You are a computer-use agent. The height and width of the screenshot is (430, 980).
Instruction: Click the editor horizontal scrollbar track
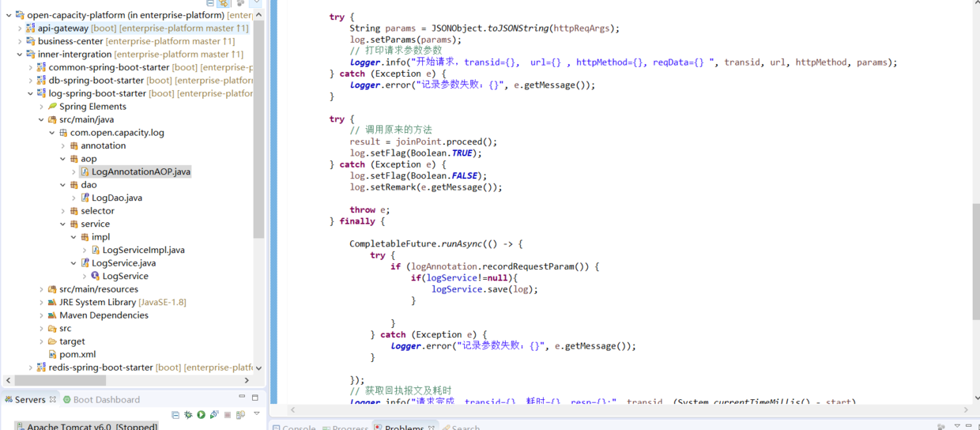click(628, 409)
